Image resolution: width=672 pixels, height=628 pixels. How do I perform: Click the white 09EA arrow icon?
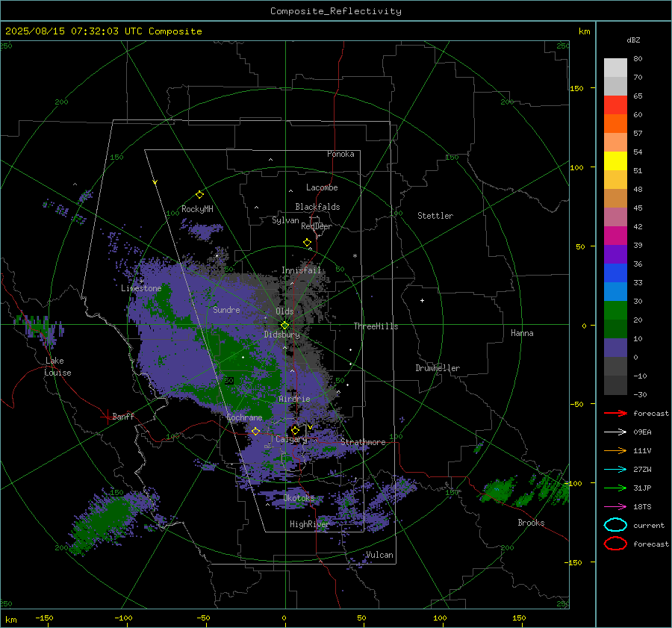(x=615, y=432)
